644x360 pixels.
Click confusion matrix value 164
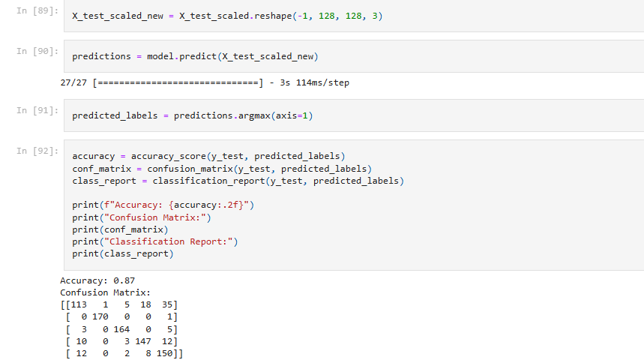point(121,329)
